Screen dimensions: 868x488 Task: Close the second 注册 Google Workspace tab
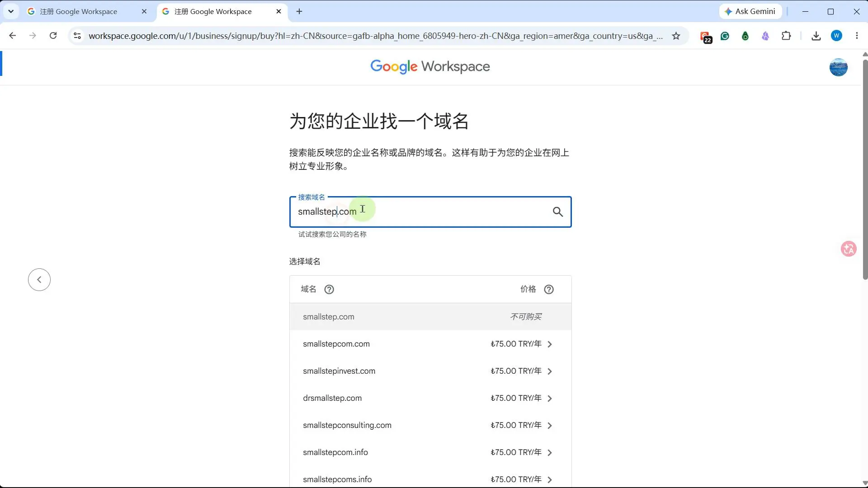[278, 12]
